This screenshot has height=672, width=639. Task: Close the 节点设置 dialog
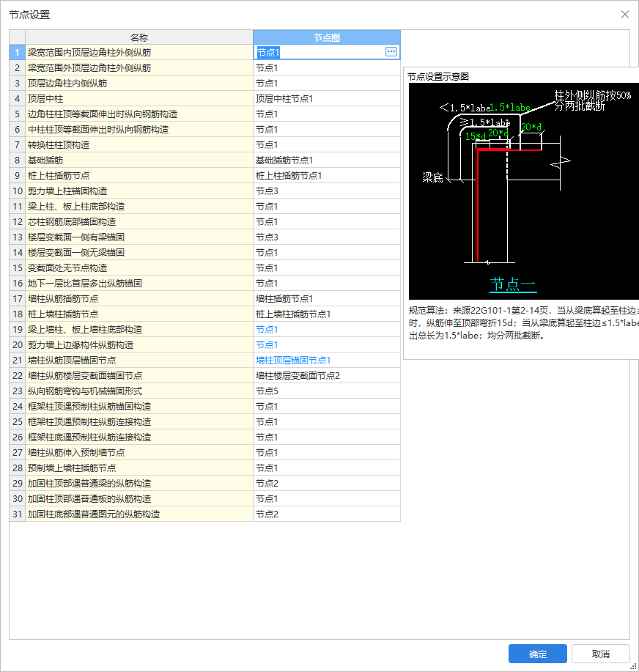click(625, 14)
